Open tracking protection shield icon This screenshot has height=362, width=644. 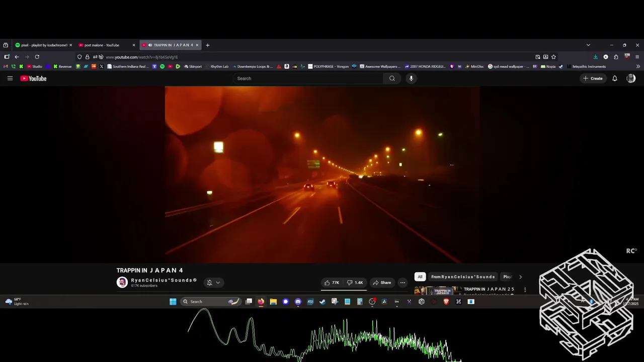click(79, 57)
